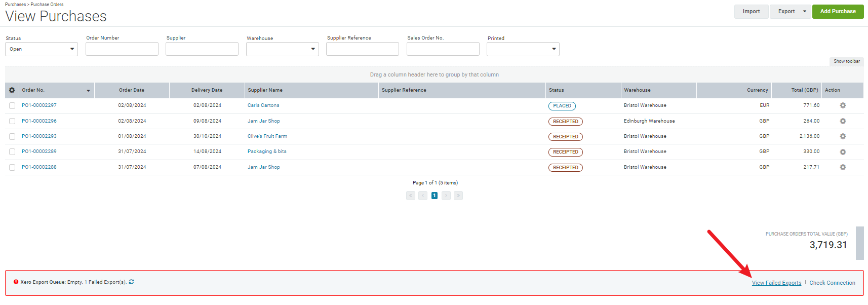Open supplier Jam Jar Shop for PO1-00002288
Screen dimensions: 868x305
[263, 167]
